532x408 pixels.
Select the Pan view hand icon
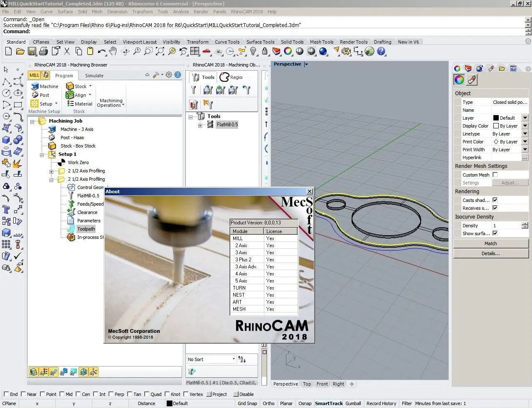pyautogui.click(x=113, y=52)
